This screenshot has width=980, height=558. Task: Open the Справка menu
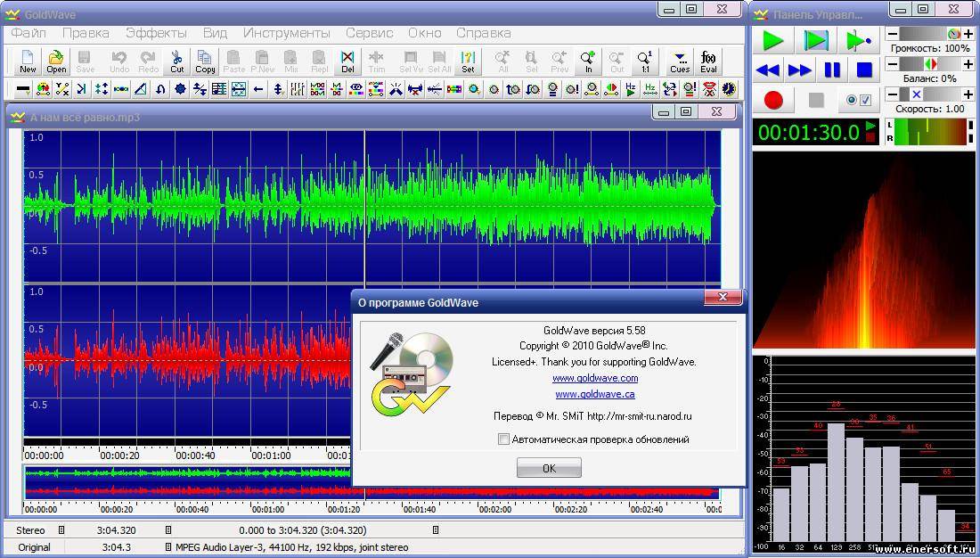484,33
